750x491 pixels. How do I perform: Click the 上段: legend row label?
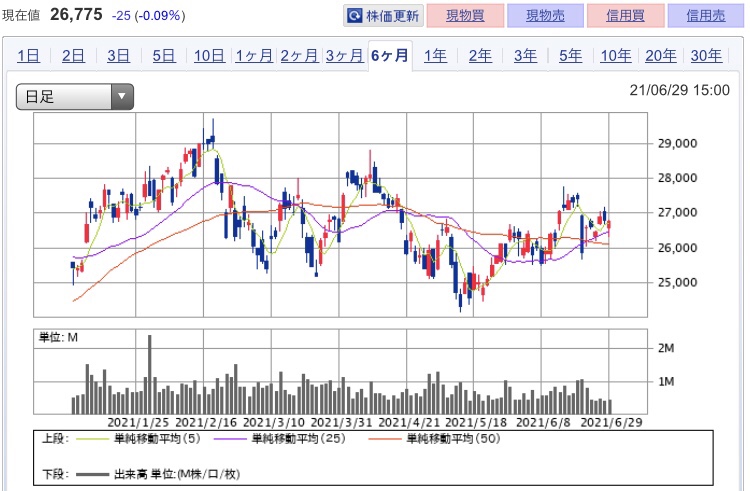pos(55,438)
